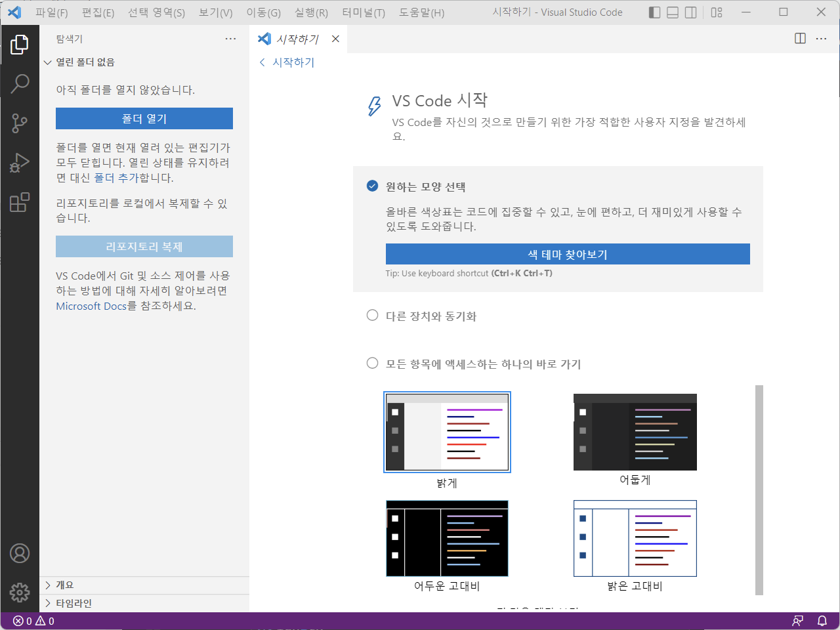Expand the 개요 section
840x630 pixels.
tap(144, 585)
